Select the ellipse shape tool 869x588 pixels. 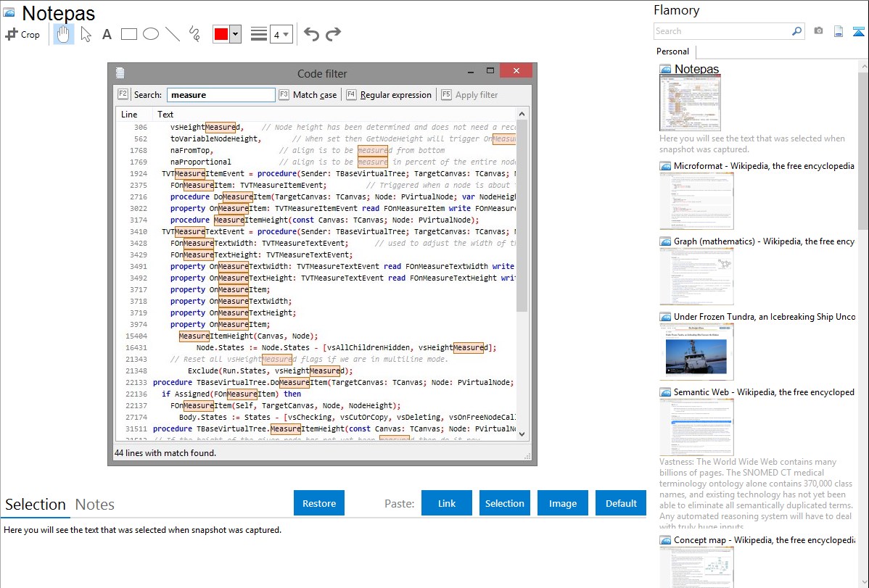click(x=151, y=34)
